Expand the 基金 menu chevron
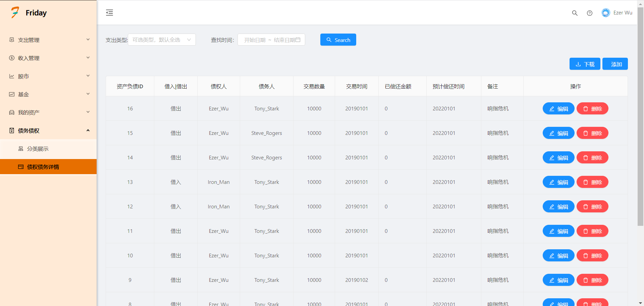 [88, 94]
